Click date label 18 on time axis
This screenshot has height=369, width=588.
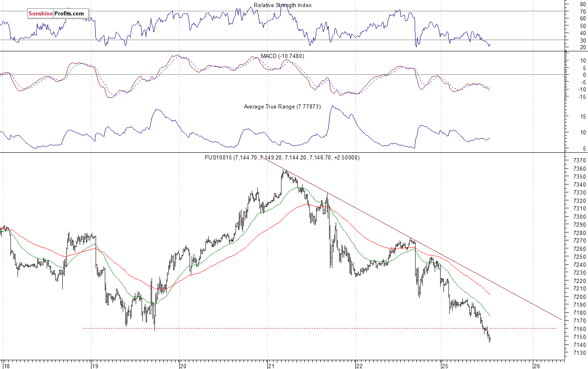point(7,366)
